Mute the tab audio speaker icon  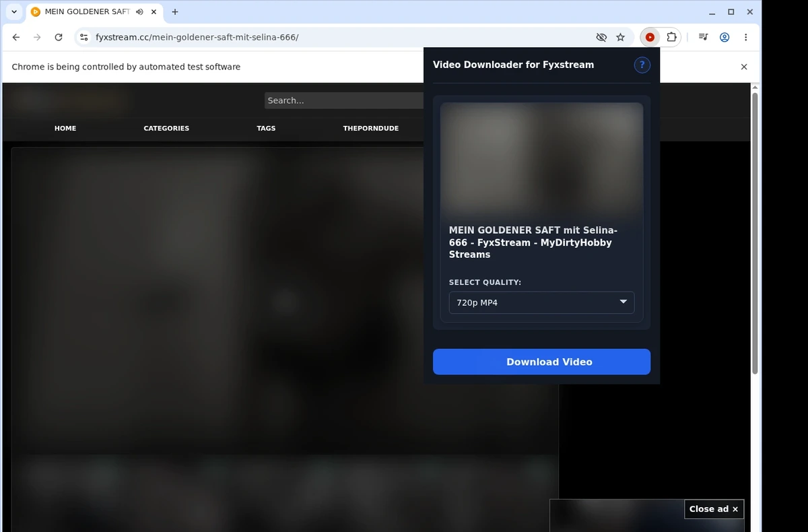point(139,12)
